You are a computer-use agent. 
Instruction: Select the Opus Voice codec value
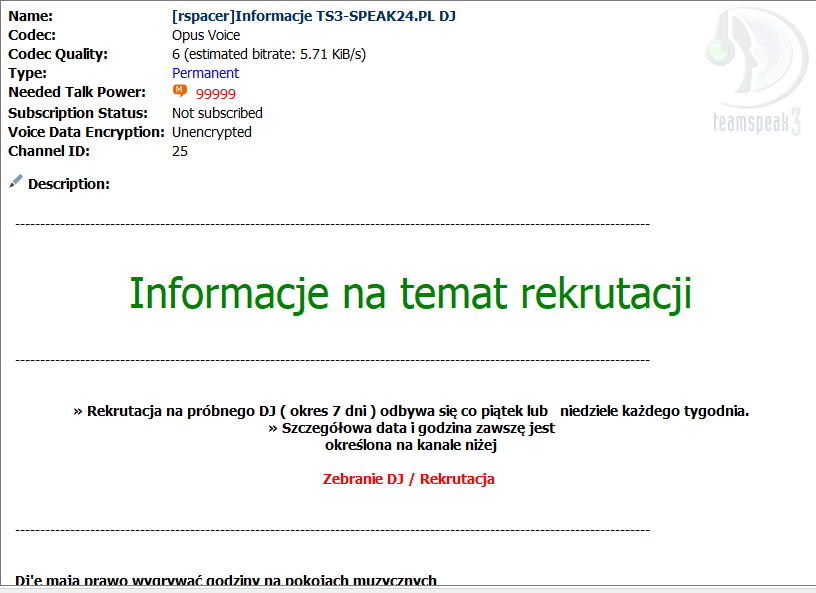click(206, 35)
